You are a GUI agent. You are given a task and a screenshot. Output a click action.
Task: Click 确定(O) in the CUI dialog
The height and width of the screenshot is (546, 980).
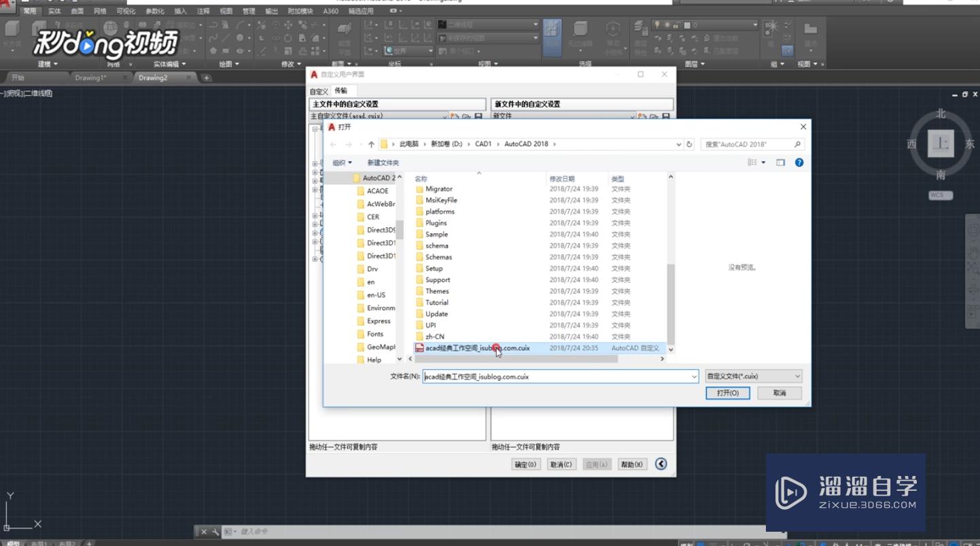pos(525,464)
